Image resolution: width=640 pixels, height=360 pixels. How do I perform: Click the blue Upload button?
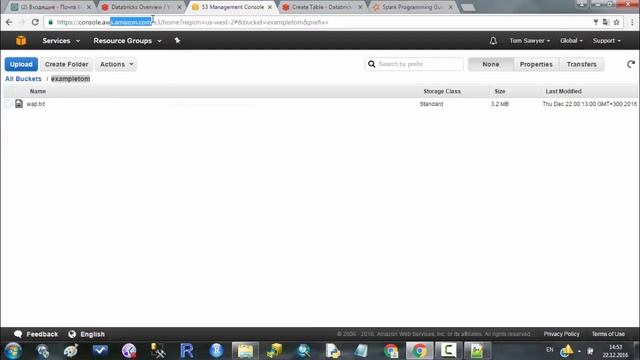(21, 64)
